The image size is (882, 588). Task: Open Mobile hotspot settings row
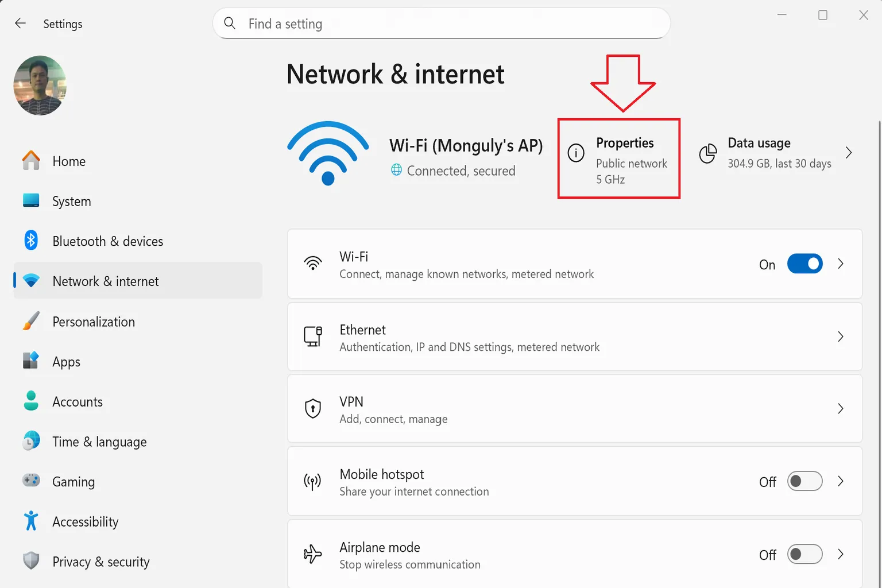click(575, 481)
